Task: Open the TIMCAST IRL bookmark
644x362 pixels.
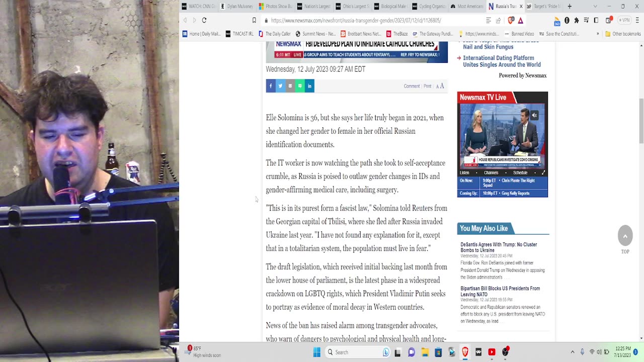Action: pos(239,34)
